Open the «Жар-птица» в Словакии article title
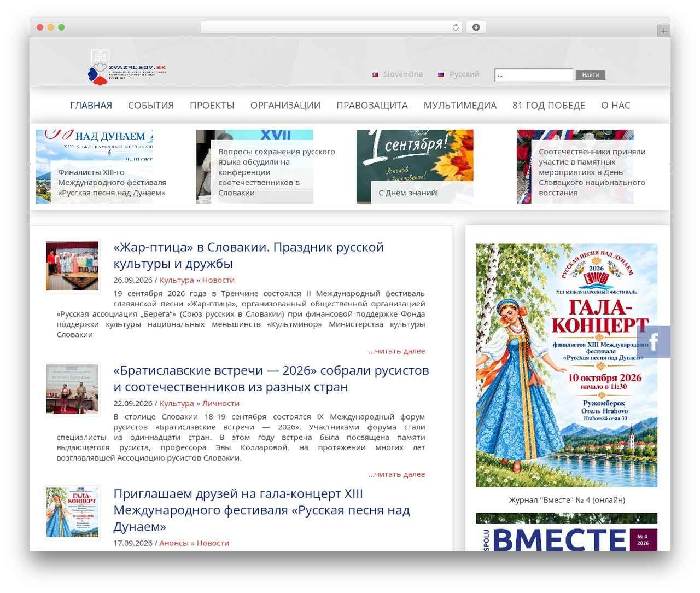Viewport: 700px width, 593px height. [x=248, y=255]
